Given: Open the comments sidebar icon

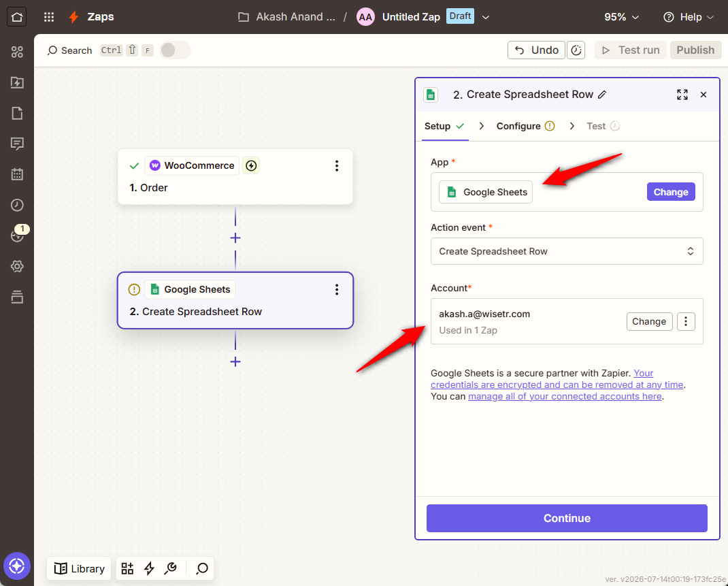Looking at the screenshot, I should 17,144.
